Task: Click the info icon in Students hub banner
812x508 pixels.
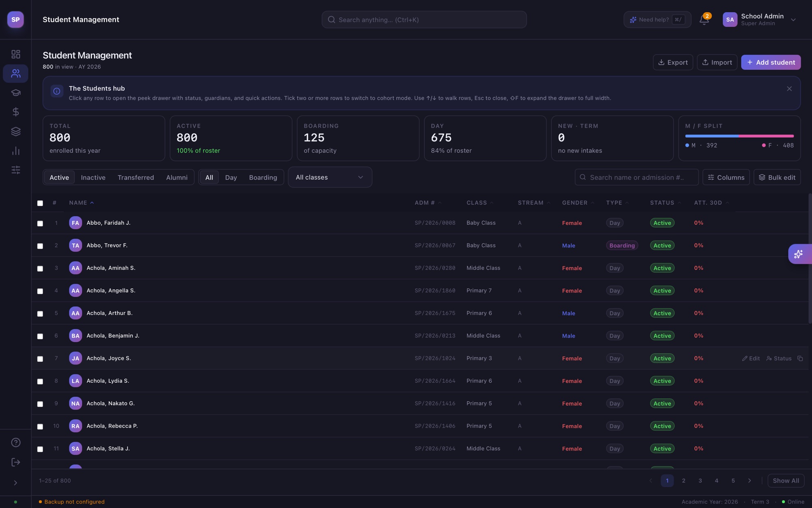Action: (x=57, y=91)
